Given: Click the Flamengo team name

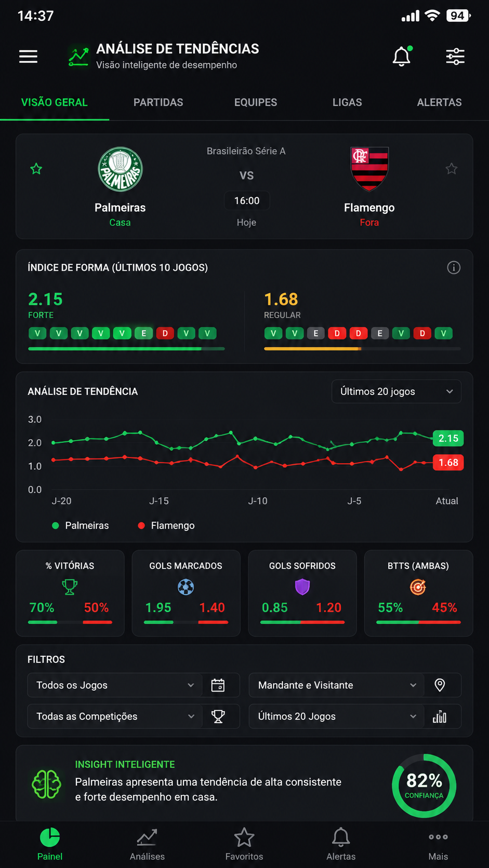Looking at the screenshot, I should pos(369,208).
